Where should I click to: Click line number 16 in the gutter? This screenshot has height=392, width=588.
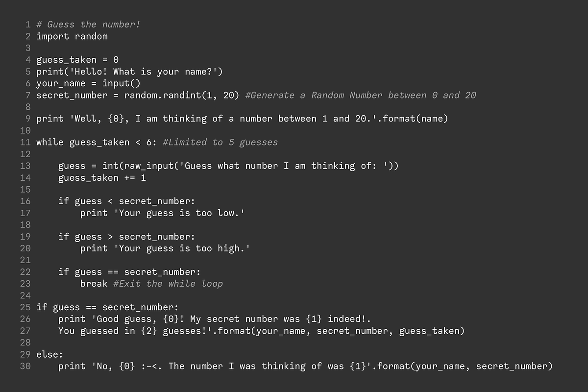click(x=25, y=201)
